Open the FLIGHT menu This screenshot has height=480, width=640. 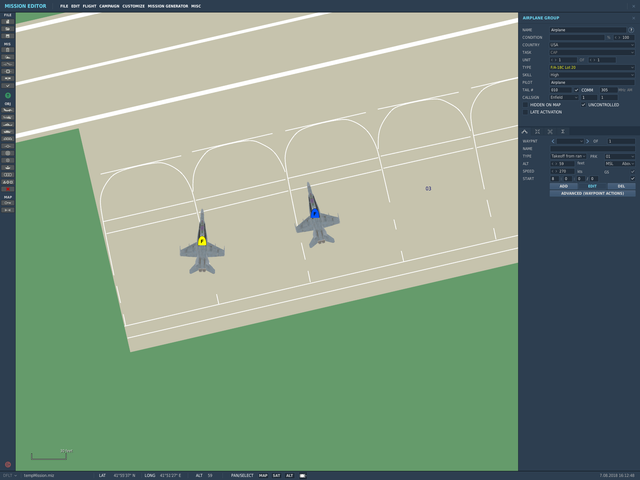(x=89, y=6)
